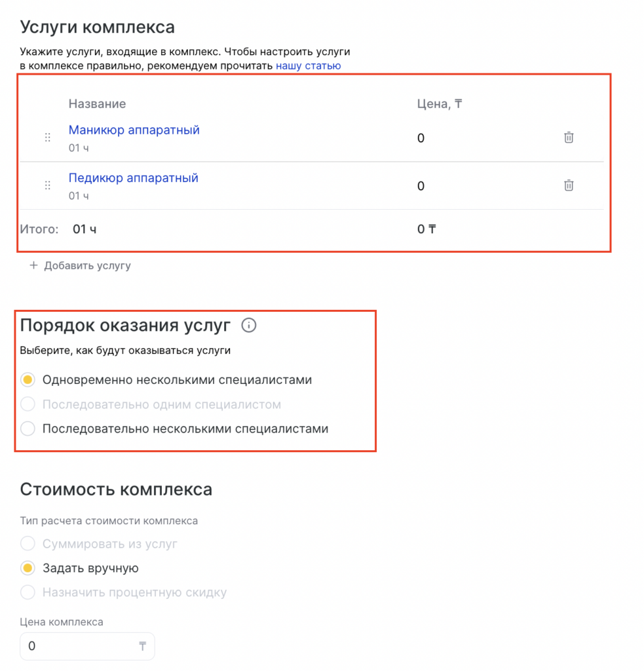Click the Цена комплекса input field

click(79, 646)
